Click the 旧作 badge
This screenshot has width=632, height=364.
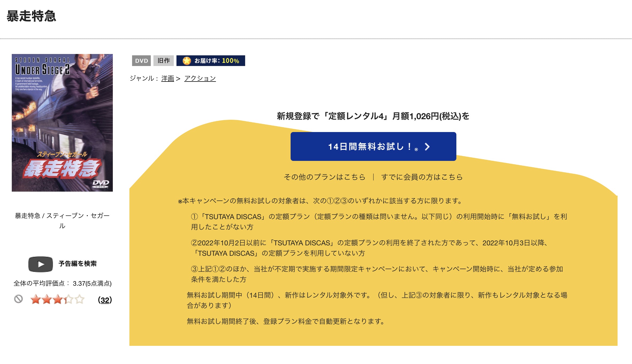click(164, 61)
